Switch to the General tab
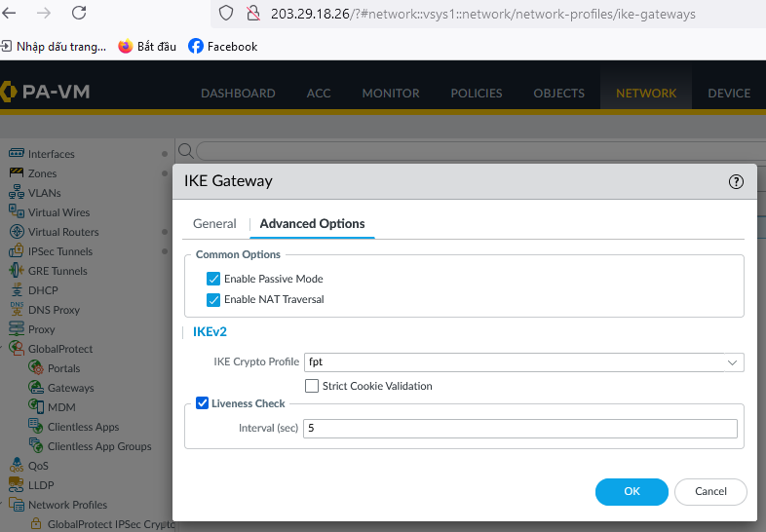The width and height of the screenshot is (766, 532). (214, 224)
